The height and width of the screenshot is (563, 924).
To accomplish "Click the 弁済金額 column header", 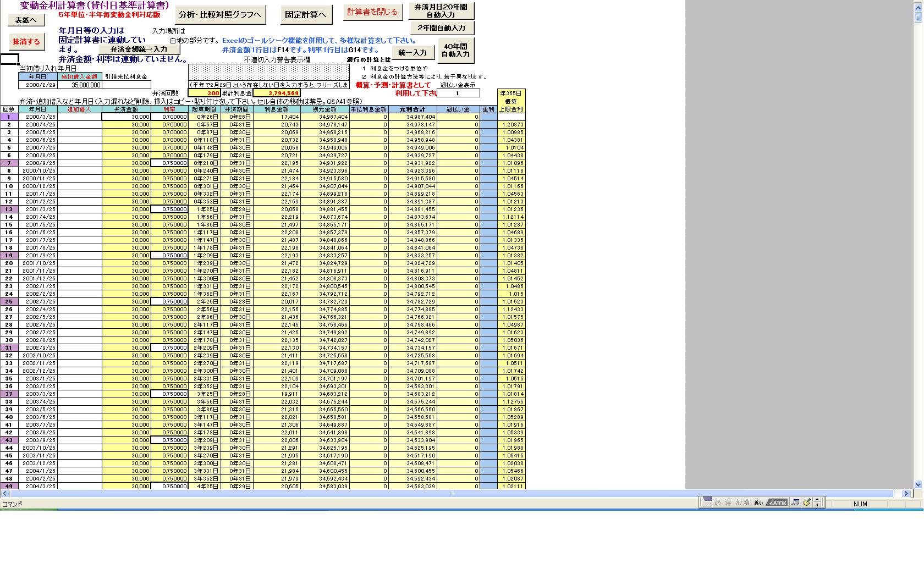I will click(x=126, y=109).
